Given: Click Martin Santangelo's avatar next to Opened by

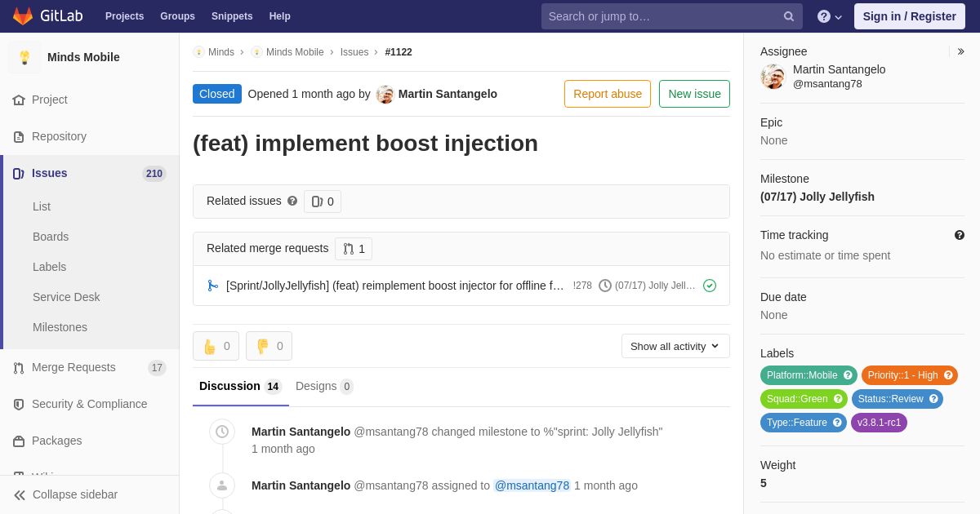Looking at the screenshot, I should pos(385,94).
